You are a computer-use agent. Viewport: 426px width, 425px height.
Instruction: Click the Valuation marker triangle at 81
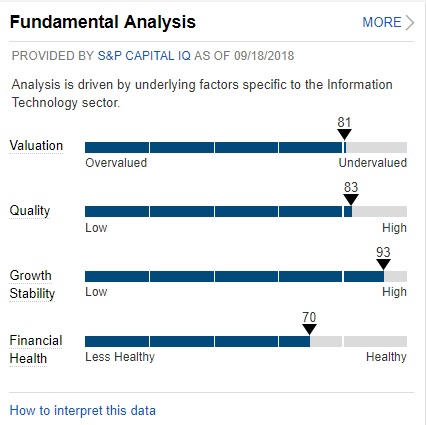click(344, 134)
